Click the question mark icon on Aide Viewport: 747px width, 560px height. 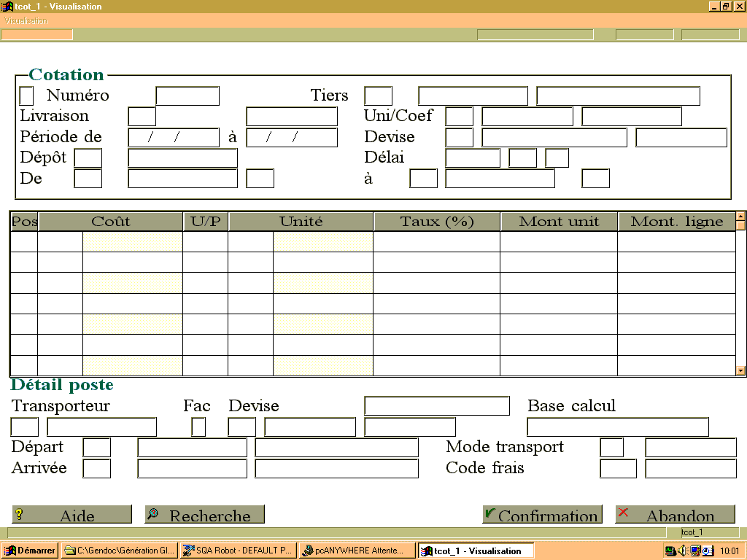pyautogui.click(x=18, y=514)
